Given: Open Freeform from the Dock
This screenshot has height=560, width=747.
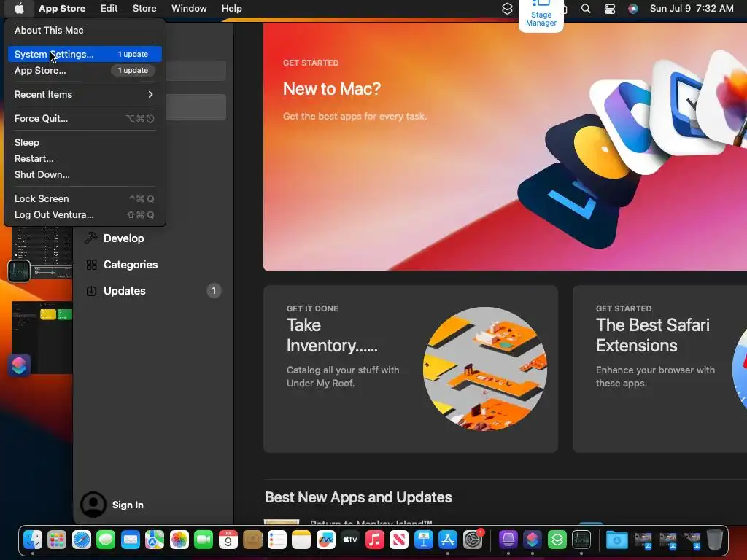Looking at the screenshot, I should point(326,540).
